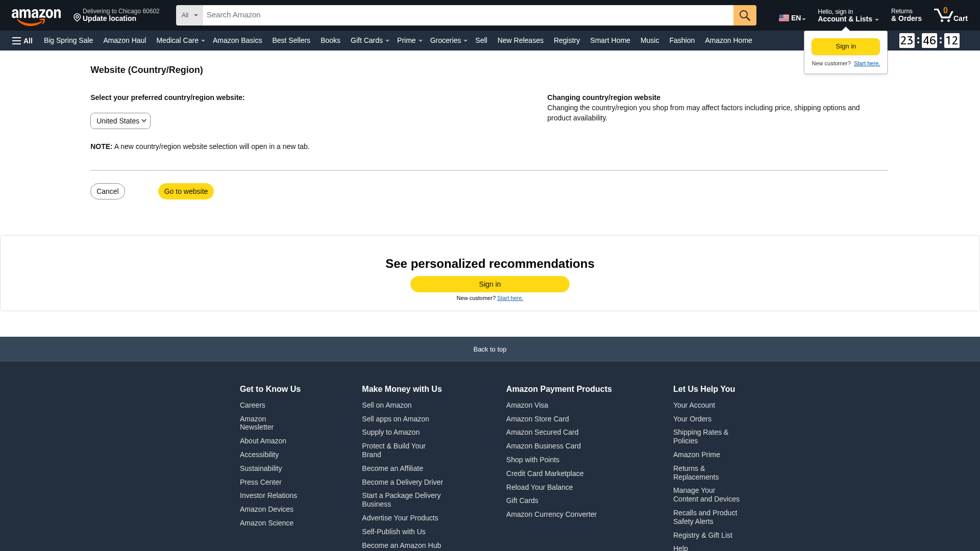The image size is (980, 551).
Task: Click Sign in under personalized recommendations
Action: (490, 284)
